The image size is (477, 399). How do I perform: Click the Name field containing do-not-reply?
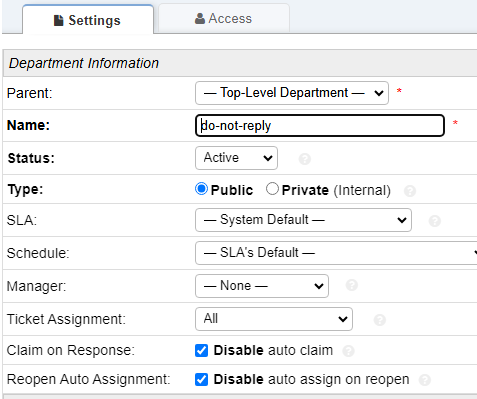pos(320,126)
